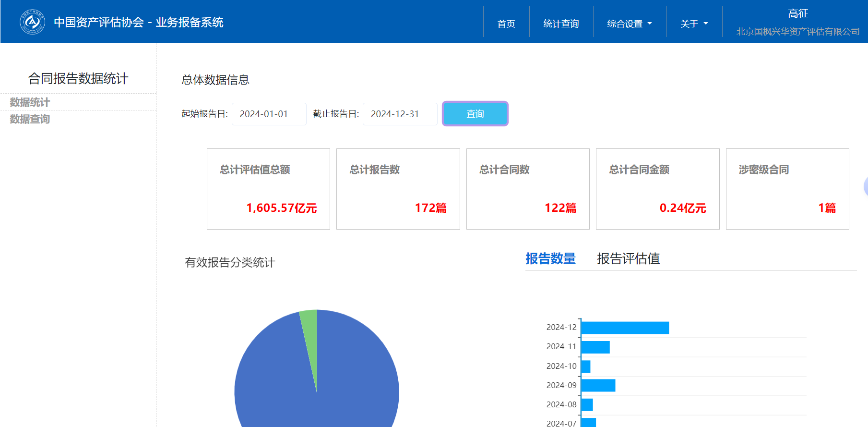Switch to the 报告评估值 tab

(x=628, y=259)
